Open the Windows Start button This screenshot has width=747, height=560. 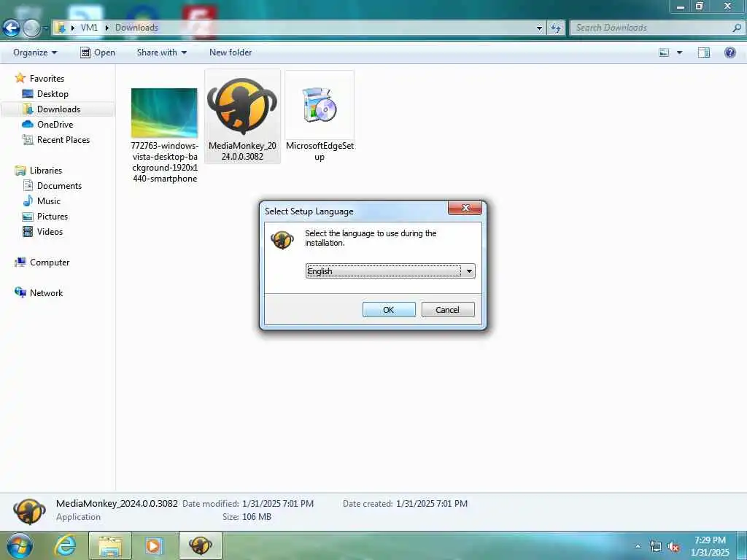19,545
